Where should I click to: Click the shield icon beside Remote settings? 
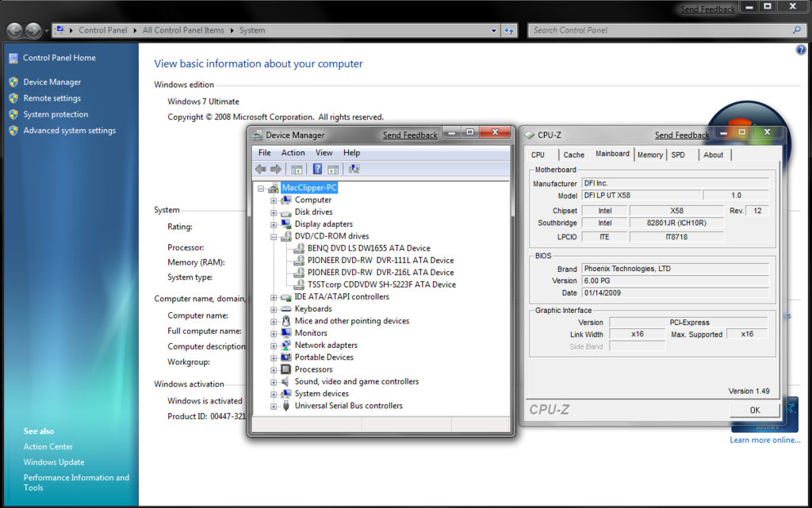coord(13,97)
